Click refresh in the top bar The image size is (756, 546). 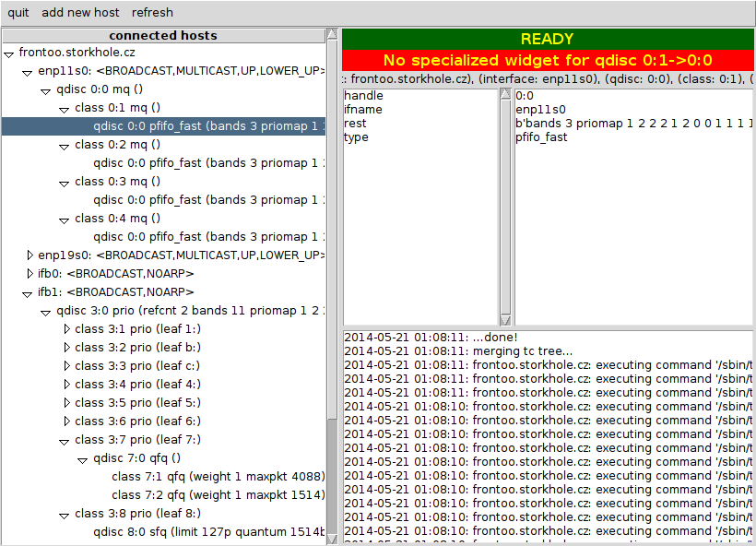coord(152,13)
